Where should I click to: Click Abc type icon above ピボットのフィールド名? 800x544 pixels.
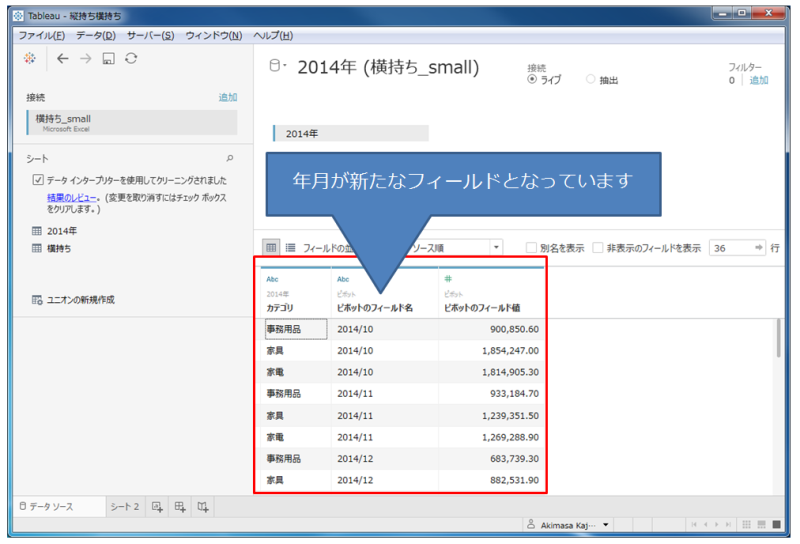[343, 279]
